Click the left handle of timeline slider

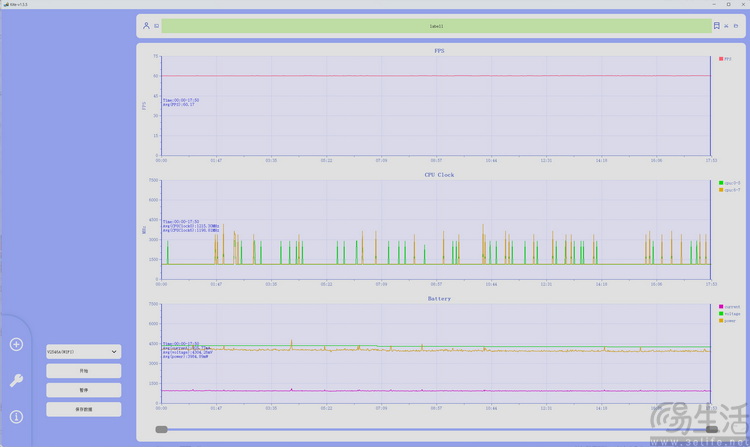click(161, 429)
